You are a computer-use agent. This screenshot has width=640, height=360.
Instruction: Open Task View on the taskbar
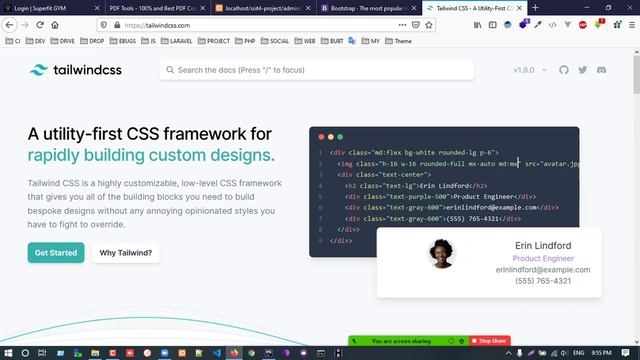(42, 353)
